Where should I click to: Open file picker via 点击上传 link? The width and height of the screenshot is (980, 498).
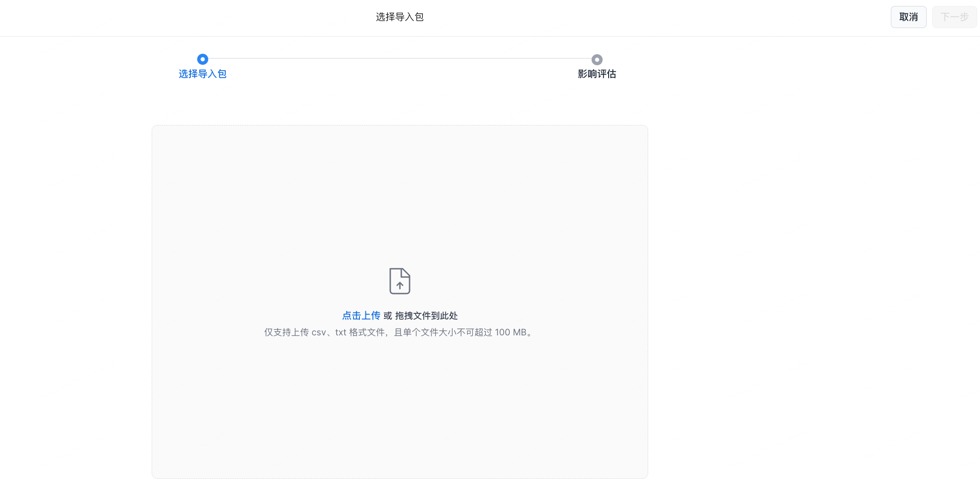[361, 316]
